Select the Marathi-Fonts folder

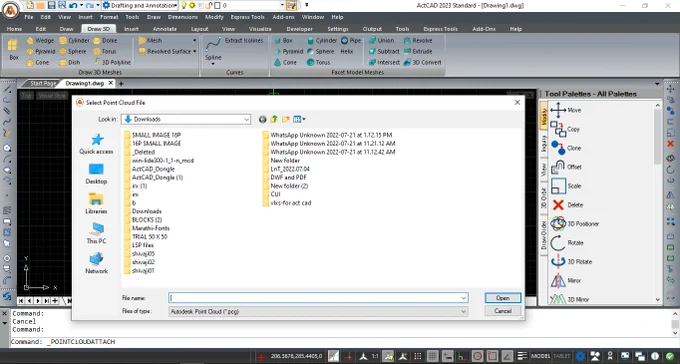147,228
